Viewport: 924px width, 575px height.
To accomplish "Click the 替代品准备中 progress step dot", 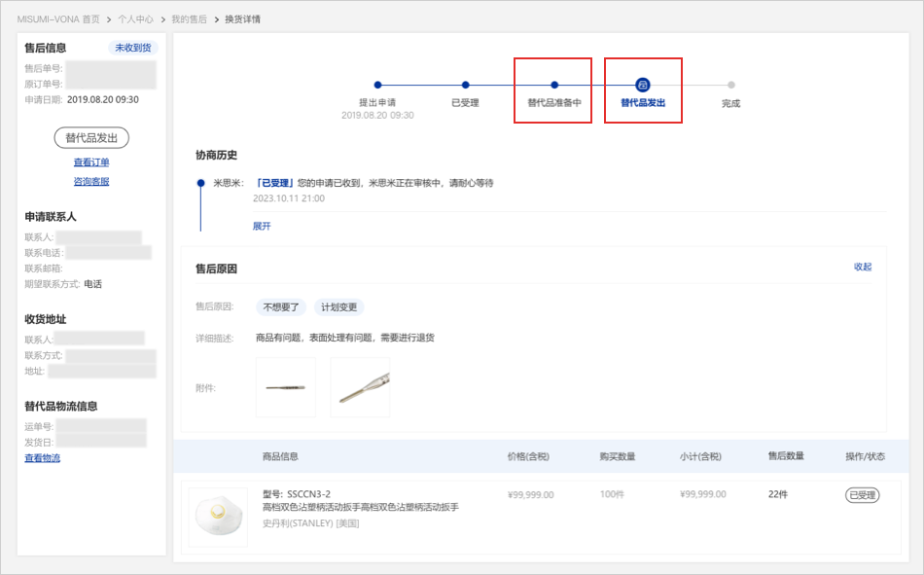I will click(x=553, y=86).
